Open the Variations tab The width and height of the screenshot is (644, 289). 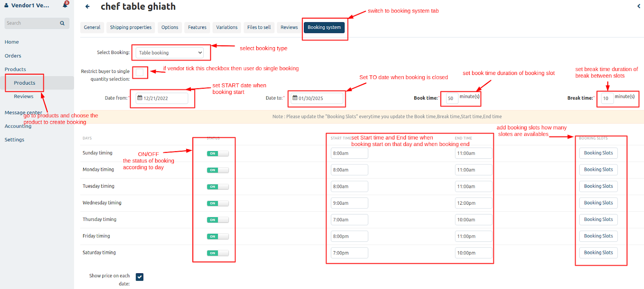(x=227, y=27)
